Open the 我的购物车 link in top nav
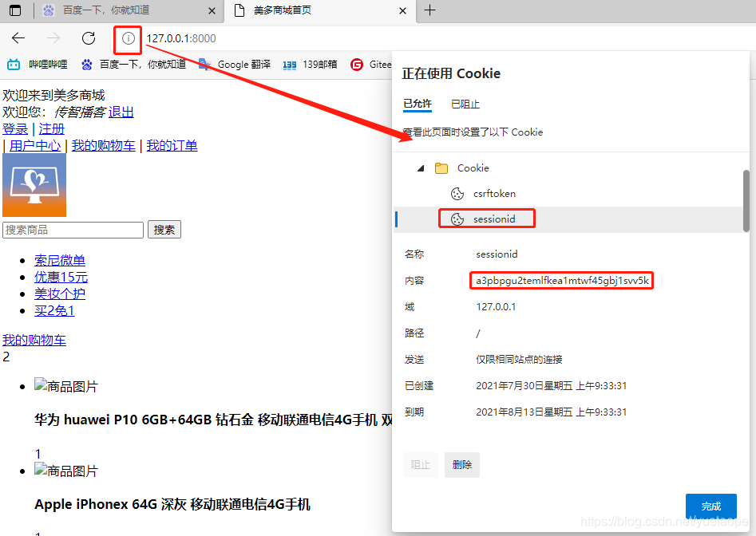The height and width of the screenshot is (536, 756). tap(103, 146)
